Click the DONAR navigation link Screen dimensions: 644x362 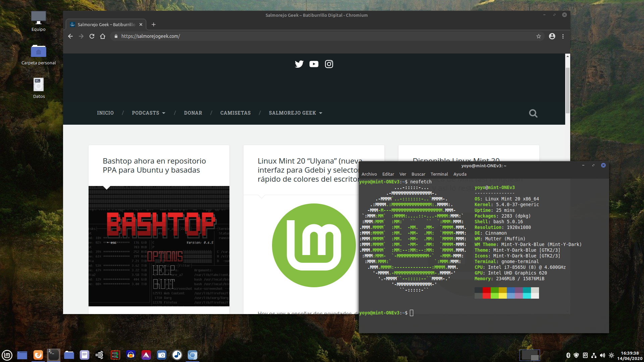(193, 113)
